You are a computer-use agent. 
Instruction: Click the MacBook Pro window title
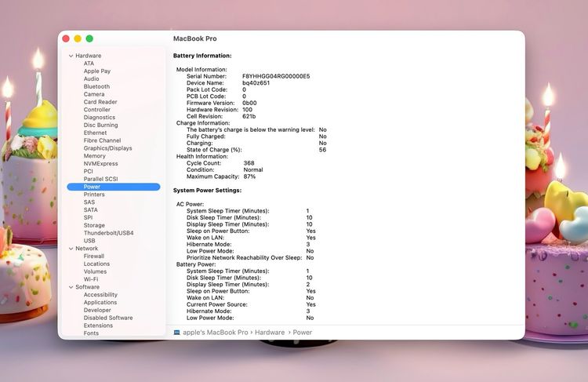click(195, 38)
